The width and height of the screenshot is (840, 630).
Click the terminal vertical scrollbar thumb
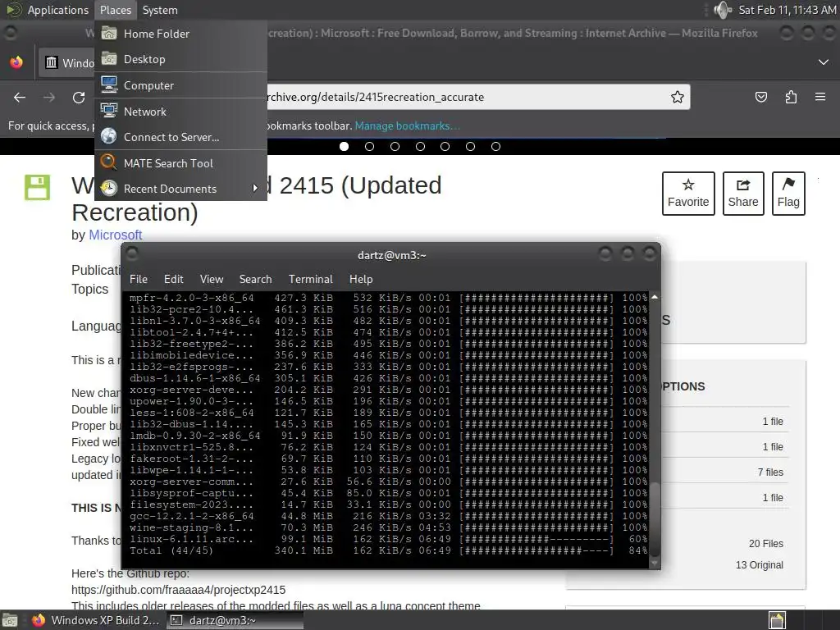click(654, 520)
